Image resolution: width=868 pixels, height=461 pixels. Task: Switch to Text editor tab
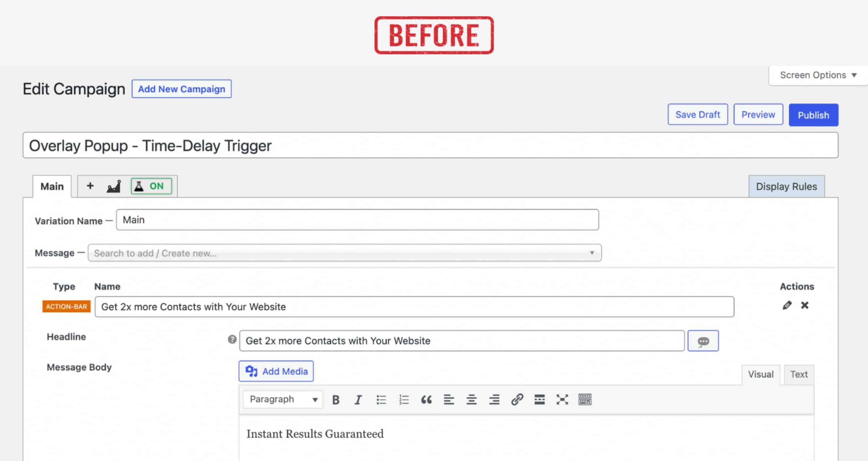pos(799,374)
